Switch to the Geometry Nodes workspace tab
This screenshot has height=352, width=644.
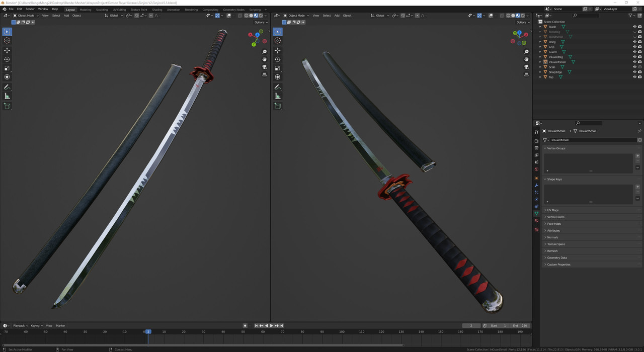click(233, 10)
